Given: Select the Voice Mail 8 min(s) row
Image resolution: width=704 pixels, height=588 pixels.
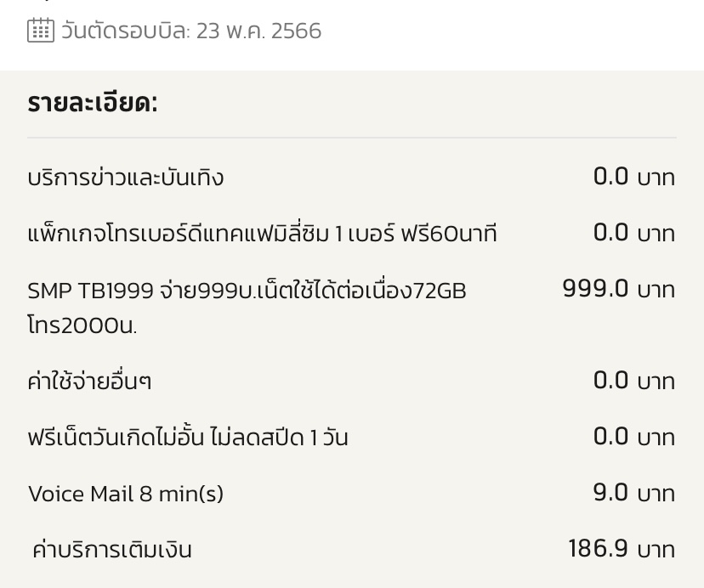Looking at the screenshot, I should tap(351, 494).
